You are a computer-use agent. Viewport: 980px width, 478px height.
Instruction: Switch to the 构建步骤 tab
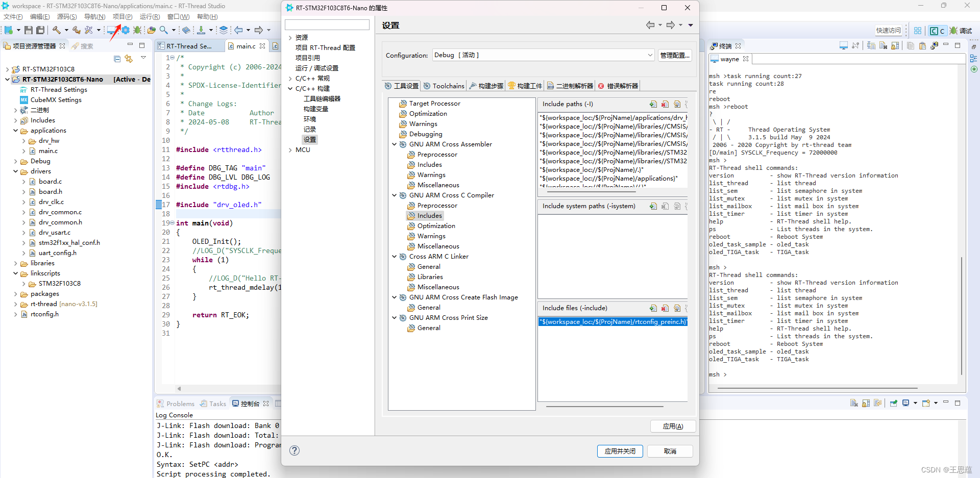pos(486,86)
